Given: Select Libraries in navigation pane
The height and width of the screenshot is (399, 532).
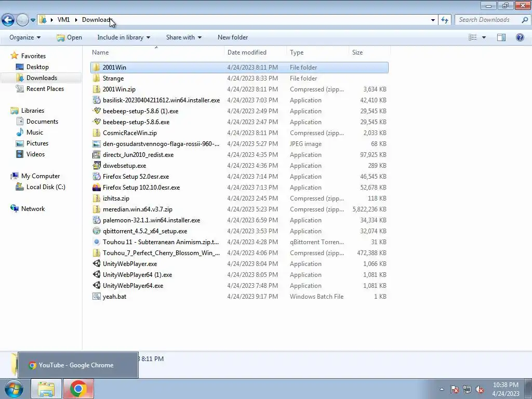Looking at the screenshot, I should [33, 111].
